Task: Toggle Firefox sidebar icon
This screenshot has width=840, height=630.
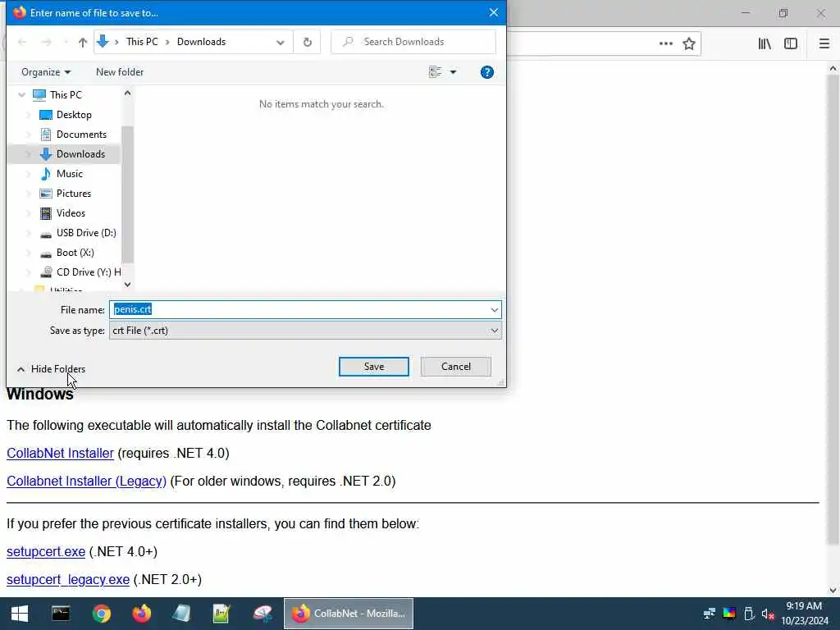Action: coord(791,43)
